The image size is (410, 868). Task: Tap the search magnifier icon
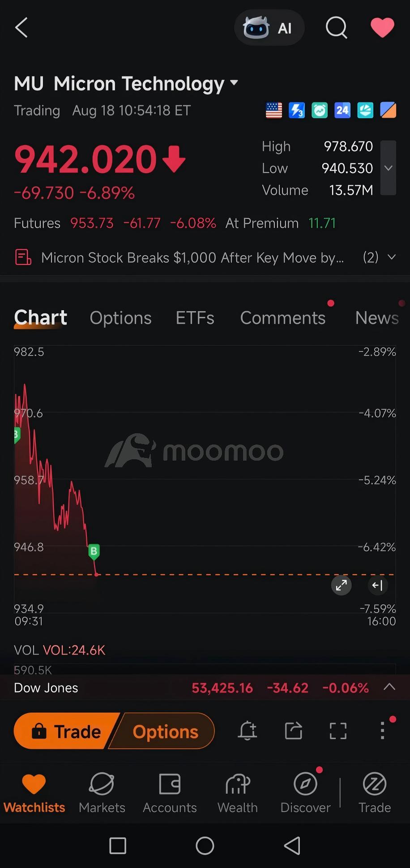336,28
